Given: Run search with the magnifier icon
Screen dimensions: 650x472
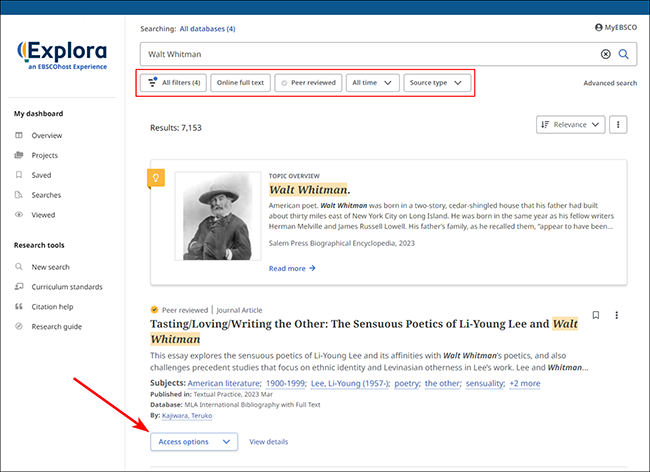Looking at the screenshot, I should click(623, 54).
